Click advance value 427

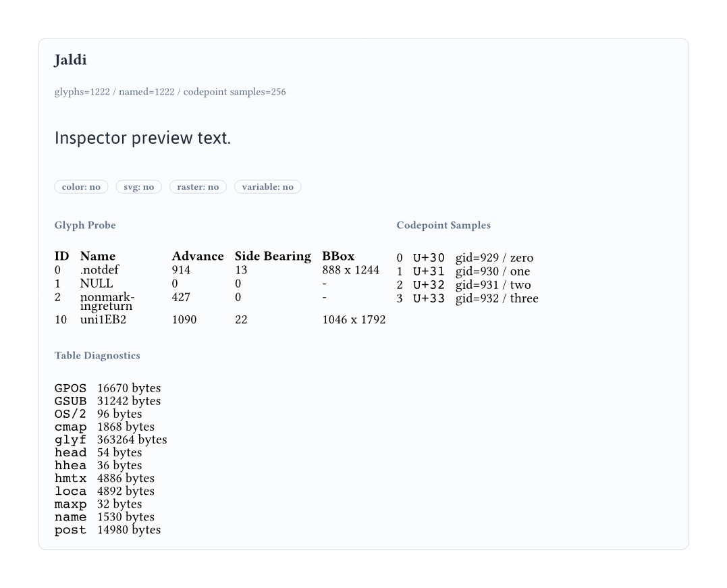(x=182, y=297)
